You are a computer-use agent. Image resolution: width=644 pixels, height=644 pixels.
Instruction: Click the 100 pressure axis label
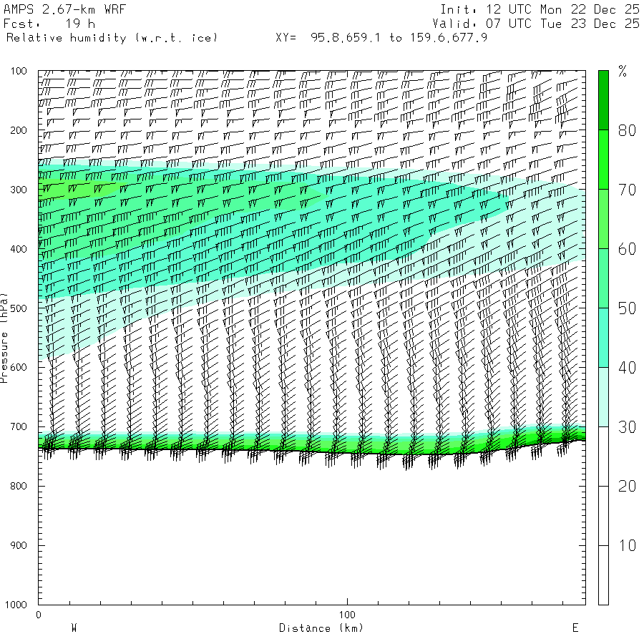click(19, 71)
